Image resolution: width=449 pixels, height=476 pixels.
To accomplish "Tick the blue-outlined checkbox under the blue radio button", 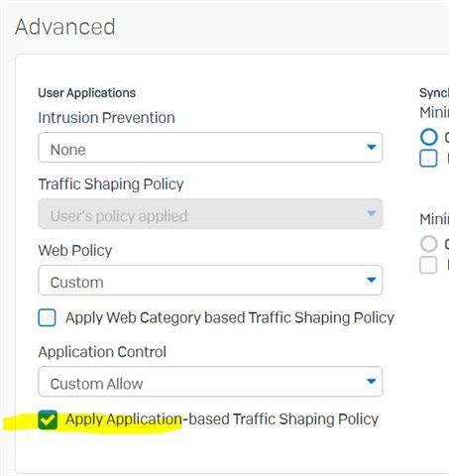I will (x=428, y=159).
